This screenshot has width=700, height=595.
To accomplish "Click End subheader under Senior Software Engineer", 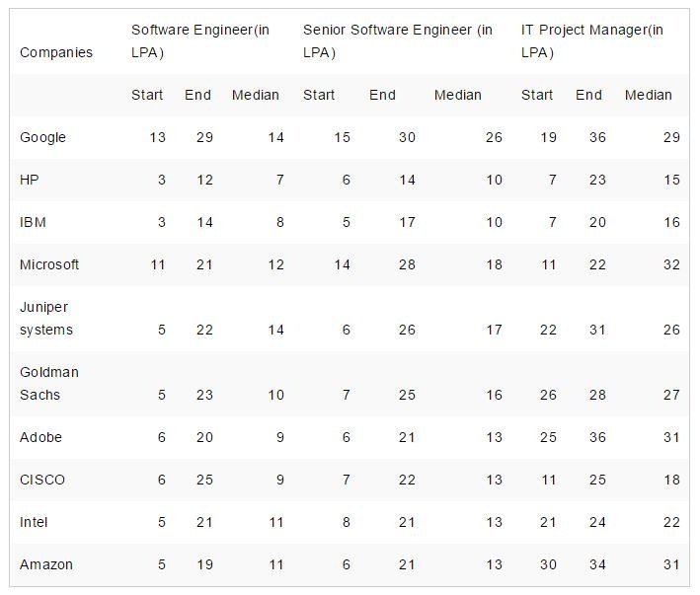I will click(x=382, y=95).
